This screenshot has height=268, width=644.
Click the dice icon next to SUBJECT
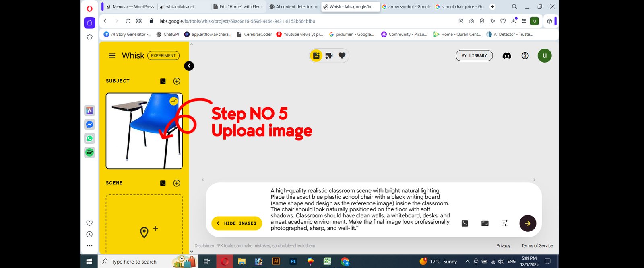[x=163, y=81]
